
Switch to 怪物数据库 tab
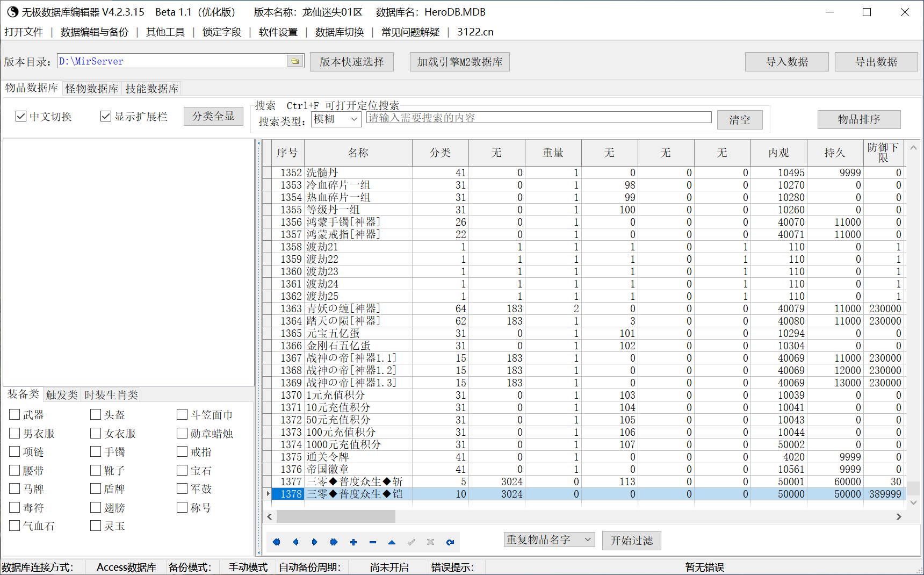[x=92, y=89]
